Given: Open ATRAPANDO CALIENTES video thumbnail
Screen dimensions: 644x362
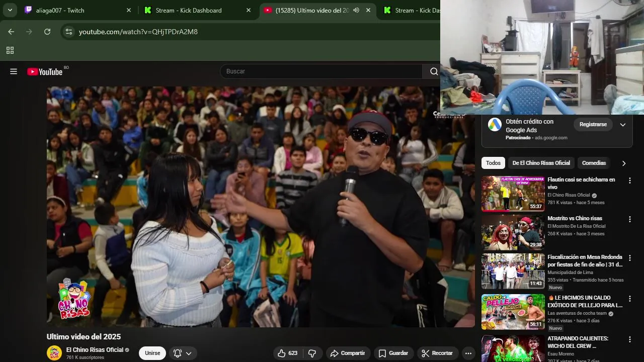Looking at the screenshot, I should tap(513, 348).
